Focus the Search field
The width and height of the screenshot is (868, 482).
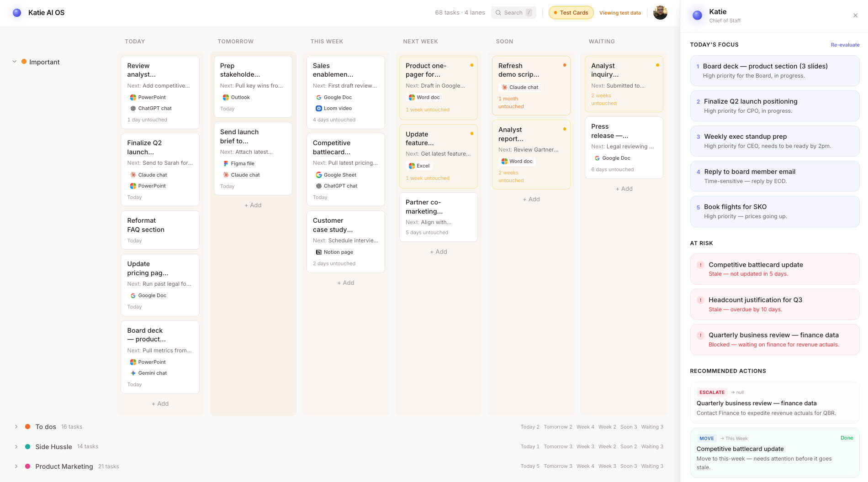[x=513, y=13]
